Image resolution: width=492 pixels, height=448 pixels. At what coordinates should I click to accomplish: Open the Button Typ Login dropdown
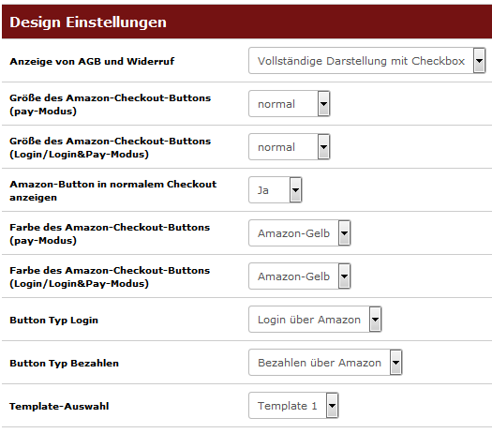tap(315, 319)
